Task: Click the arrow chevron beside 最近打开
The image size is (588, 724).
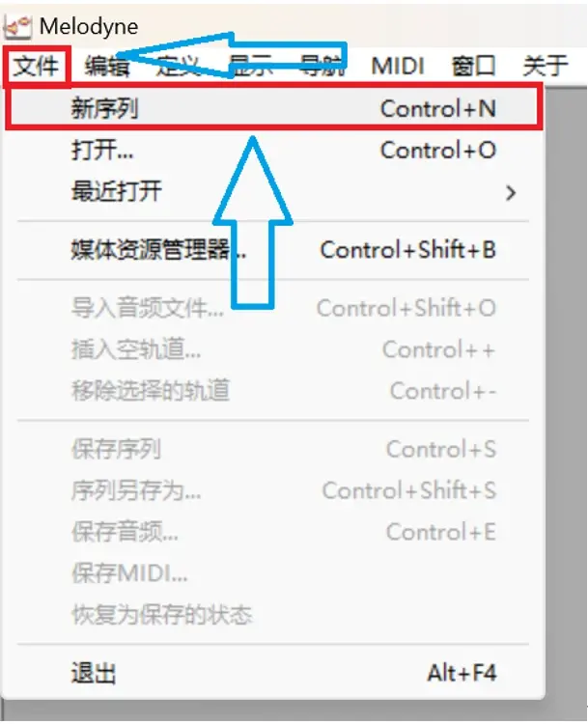Action: tap(511, 192)
